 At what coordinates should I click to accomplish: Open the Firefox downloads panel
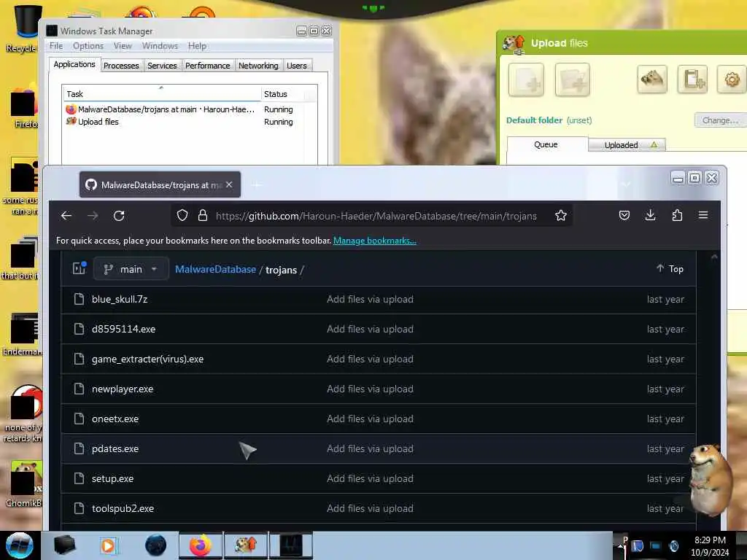pos(650,215)
